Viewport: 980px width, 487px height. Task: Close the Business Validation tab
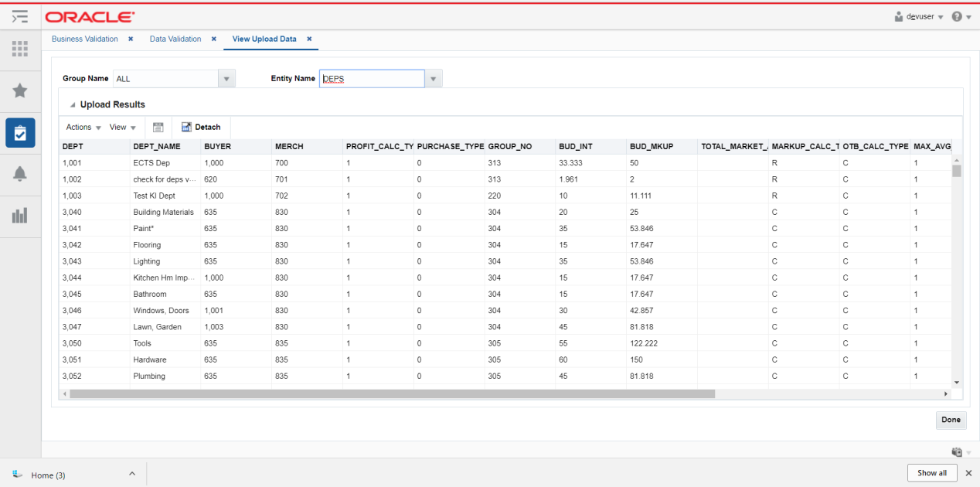(x=131, y=39)
